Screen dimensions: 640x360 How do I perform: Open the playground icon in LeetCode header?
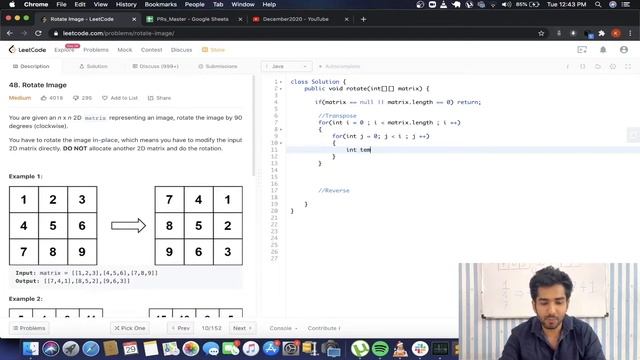click(582, 50)
